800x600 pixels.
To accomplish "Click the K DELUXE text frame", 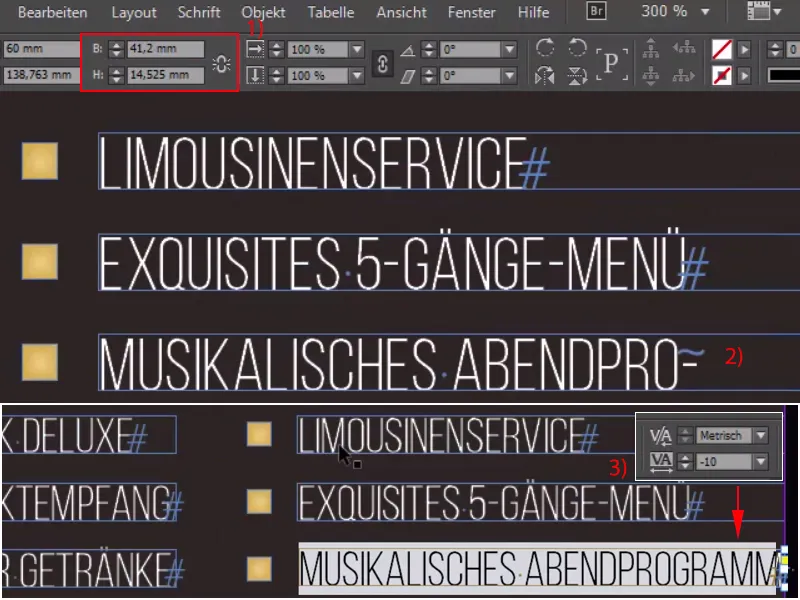I will (x=89, y=435).
